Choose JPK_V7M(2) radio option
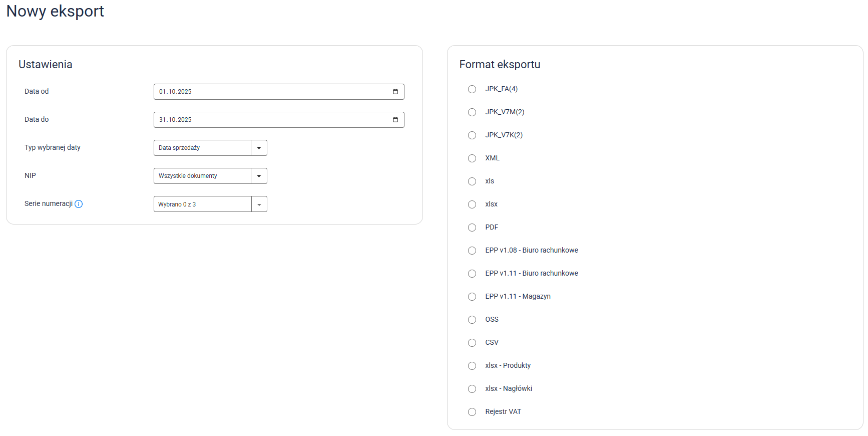 pyautogui.click(x=472, y=112)
